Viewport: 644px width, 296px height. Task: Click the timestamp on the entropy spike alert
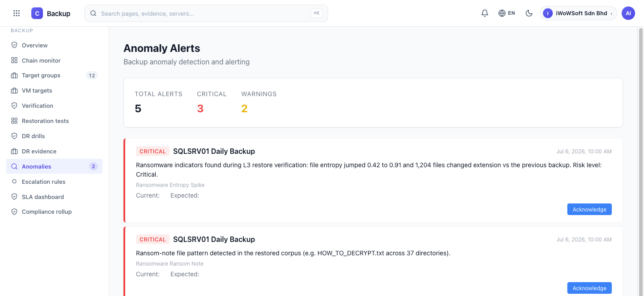point(584,152)
